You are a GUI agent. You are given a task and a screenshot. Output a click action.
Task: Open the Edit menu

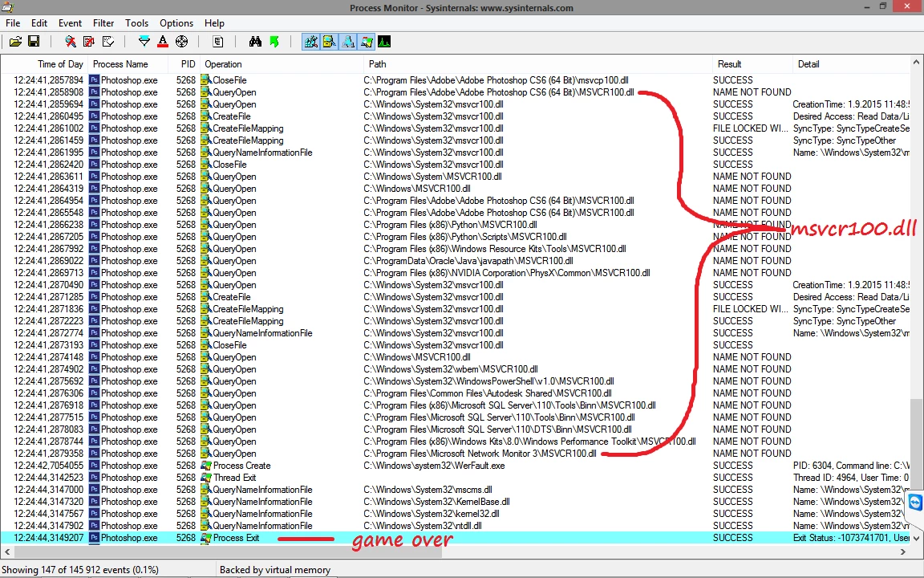(x=38, y=23)
